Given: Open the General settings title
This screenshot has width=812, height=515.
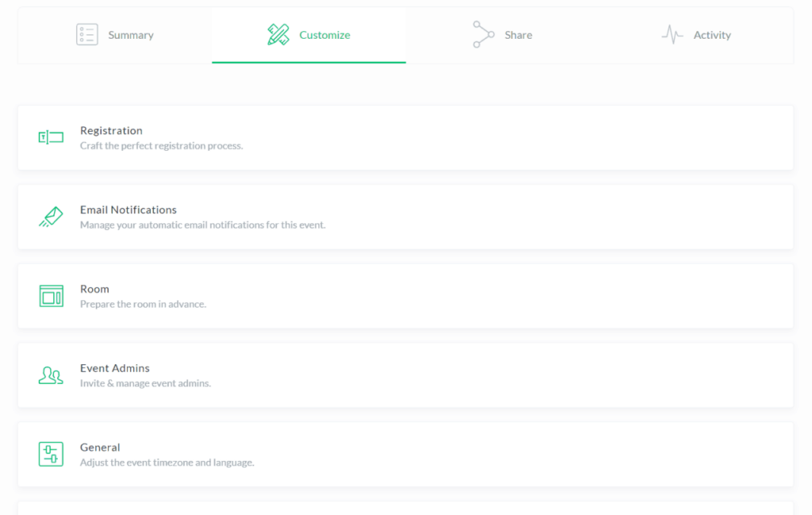Looking at the screenshot, I should (x=100, y=447).
